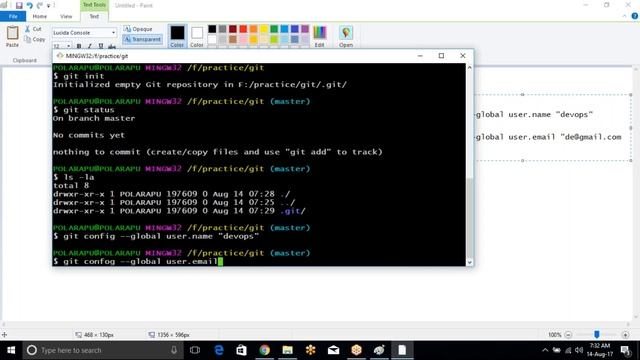The width and height of the screenshot is (640, 360).
Task: Open Task View on the taskbar
Action: (x=195, y=350)
